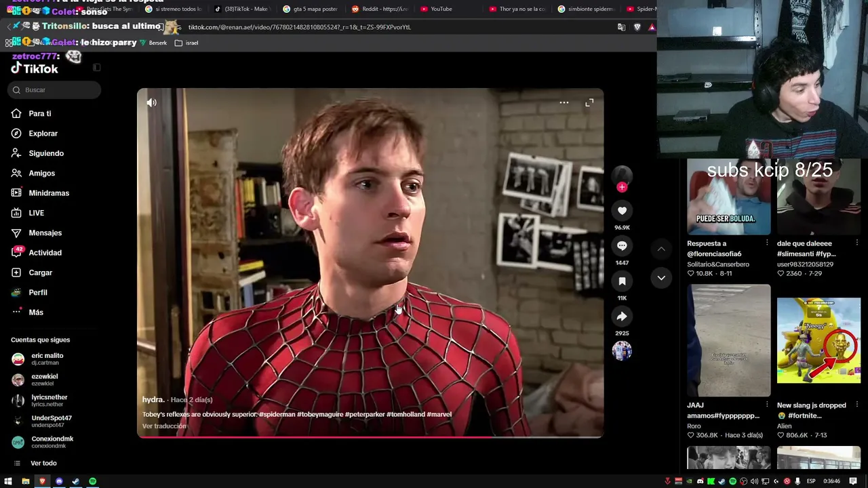The width and height of the screenshot is (868, 488).
Task: Open the hydra. creator name
Action: point(153,400)
